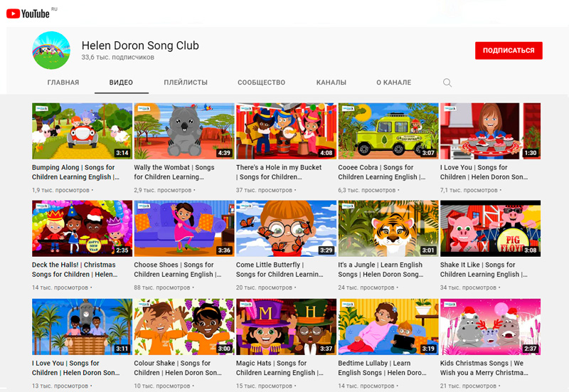The width and height of the screenshot is (569, 392).
Task: Open the ПЛЕЙЛИСТЫ tab
Action: coord(186,83)
